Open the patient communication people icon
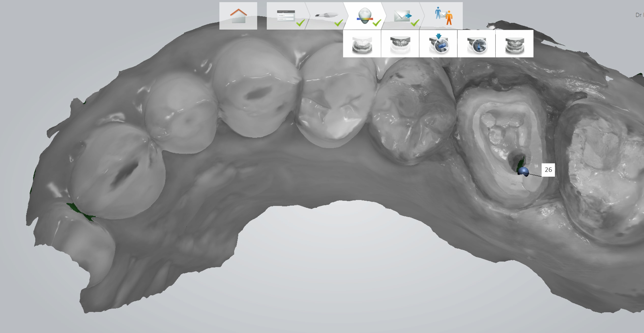This screenshot has width=644, height=333. pyautogui.click(x=443, y=16)
